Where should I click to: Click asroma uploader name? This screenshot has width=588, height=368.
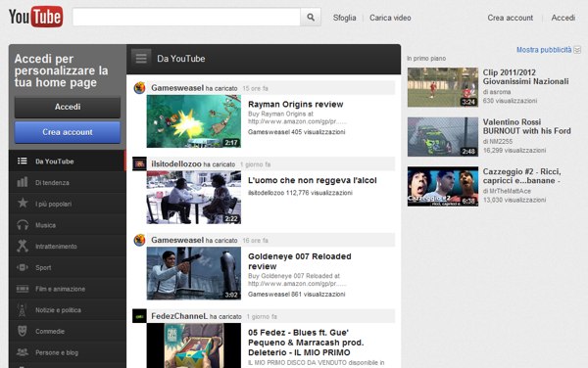pyautogui.click(x=500, y=92)
